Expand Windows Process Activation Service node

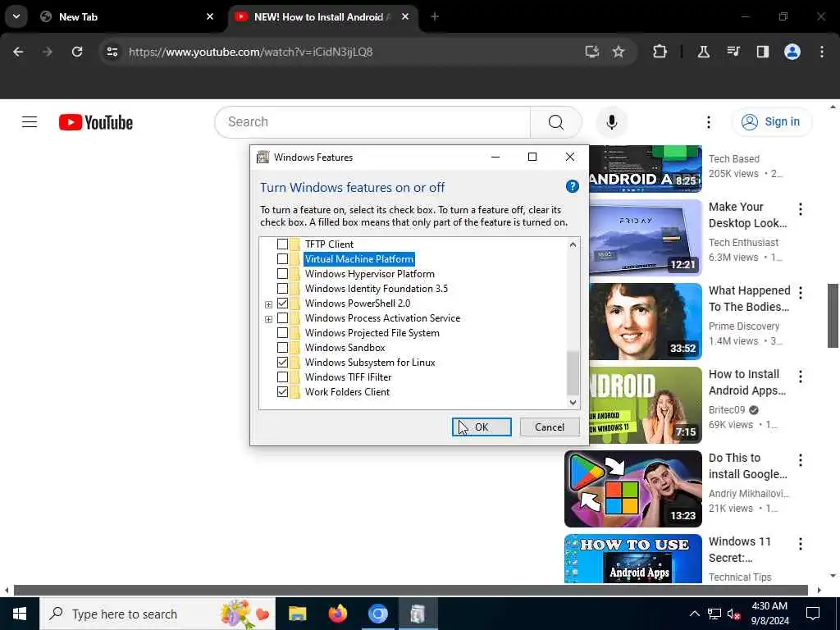pos(268,319)
